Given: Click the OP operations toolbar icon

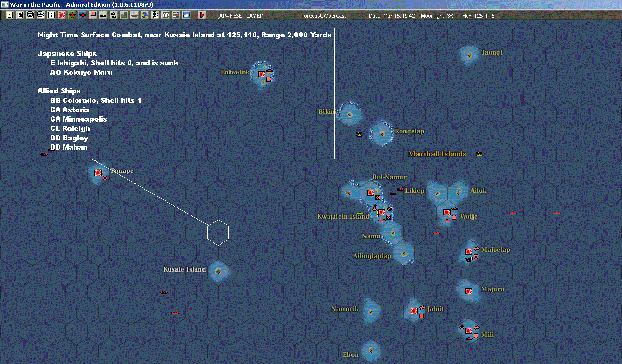Looking at the screenshot, I should click(166, 15).
